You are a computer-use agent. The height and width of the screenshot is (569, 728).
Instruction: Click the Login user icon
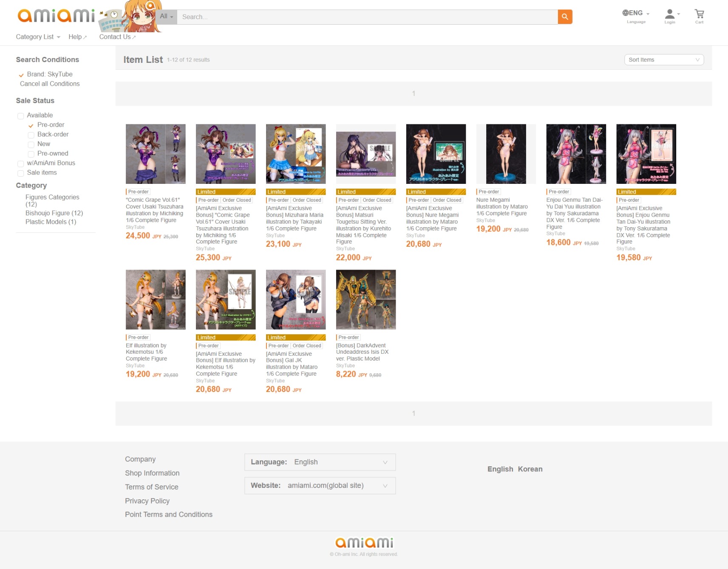tap(670, 16)
